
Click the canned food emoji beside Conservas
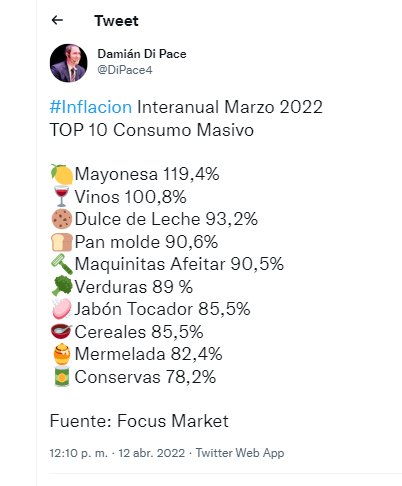pos(62,376)
